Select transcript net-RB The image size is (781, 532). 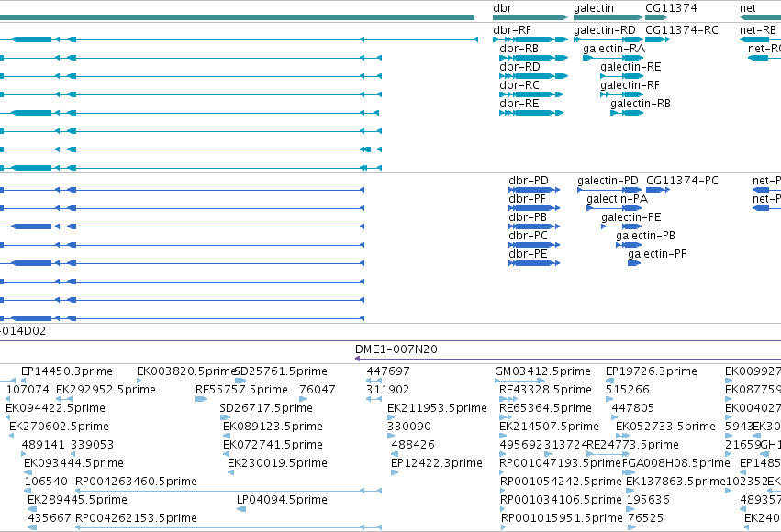(x=758, y=30)
